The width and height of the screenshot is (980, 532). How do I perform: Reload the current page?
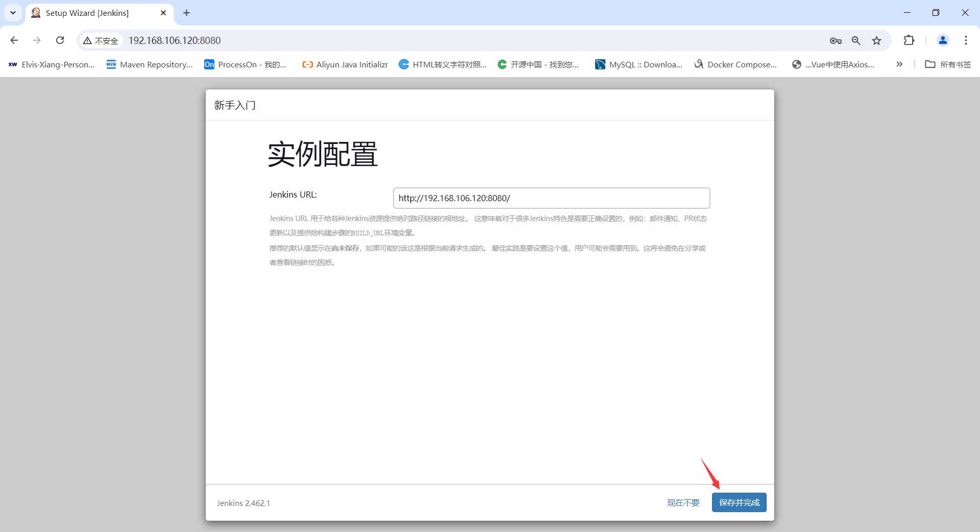coord(60,40)
